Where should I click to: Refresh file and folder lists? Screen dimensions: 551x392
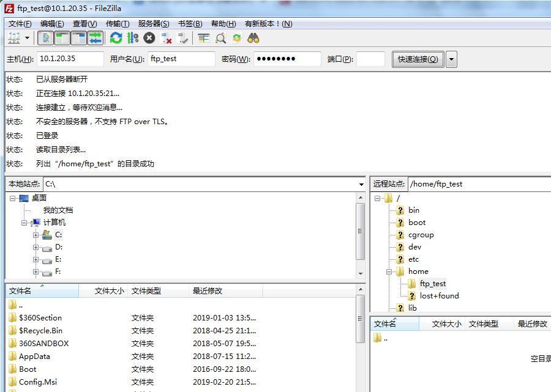[x=116, y=38]
